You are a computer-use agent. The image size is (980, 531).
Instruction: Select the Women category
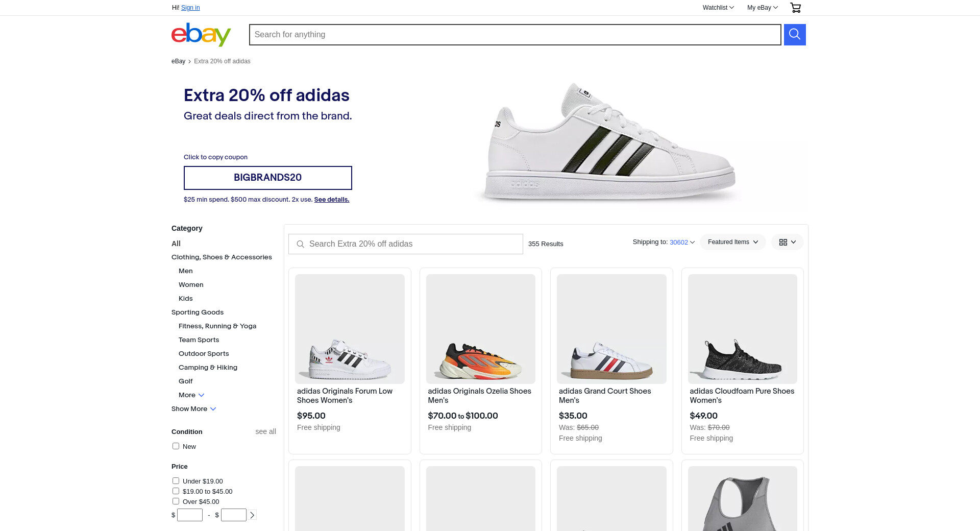[191, 285]
